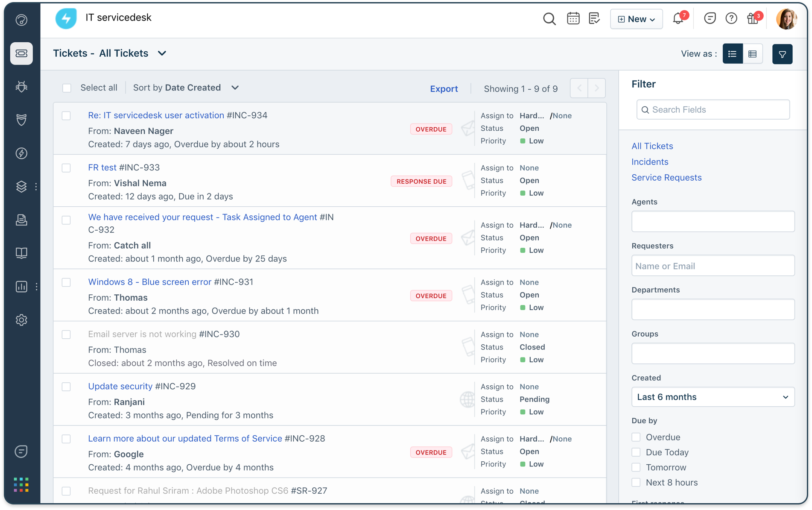Check the Due Today filter option
The image size is (812, 510).
(x=636, y=452)
